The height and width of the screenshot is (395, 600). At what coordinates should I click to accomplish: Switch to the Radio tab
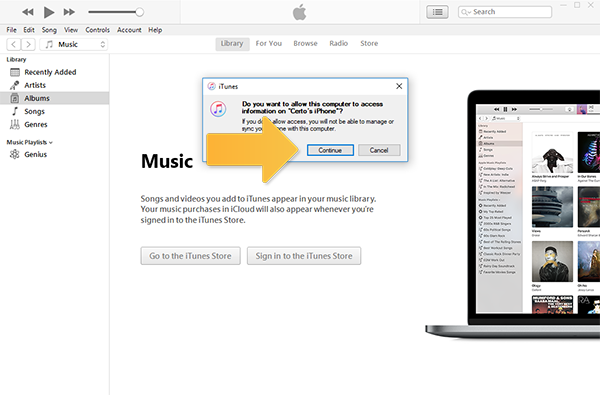click(x=339, y=44)
